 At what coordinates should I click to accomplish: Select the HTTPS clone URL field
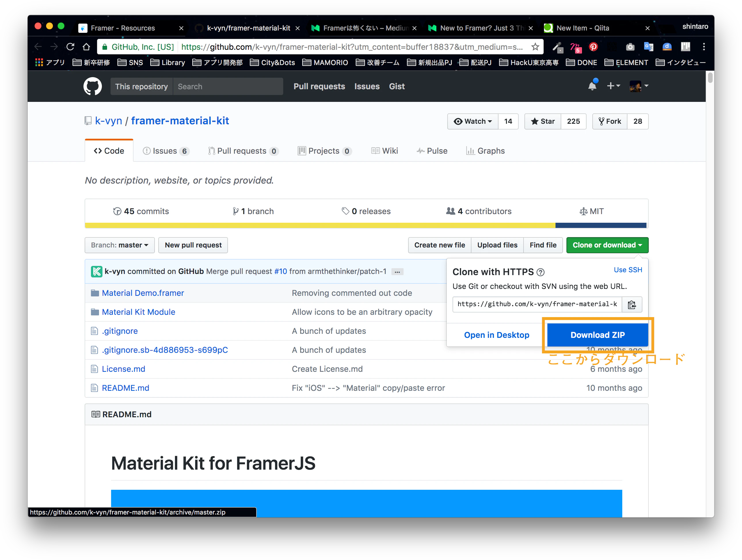point(537,304)
